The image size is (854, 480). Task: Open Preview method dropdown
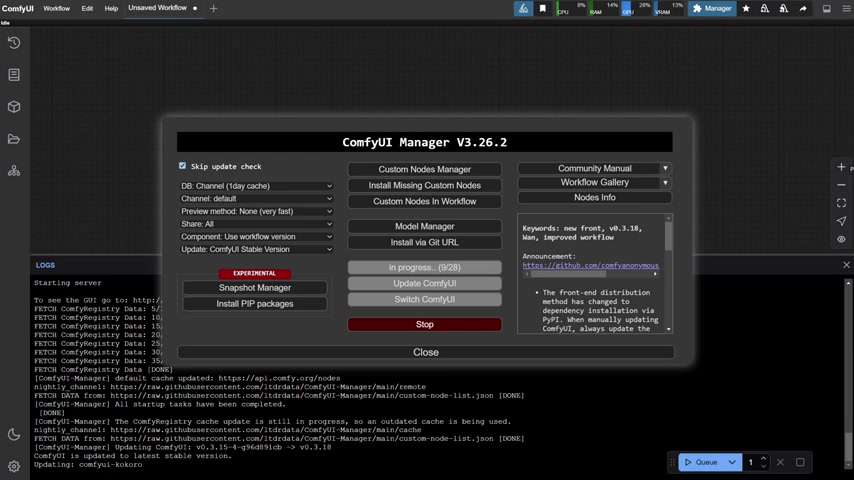click(256, 211)
